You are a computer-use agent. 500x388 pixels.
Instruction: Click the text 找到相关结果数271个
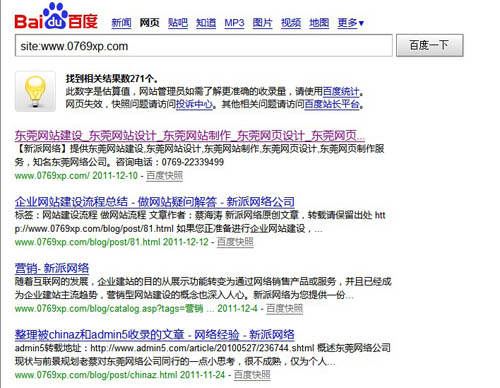(111, 79)
